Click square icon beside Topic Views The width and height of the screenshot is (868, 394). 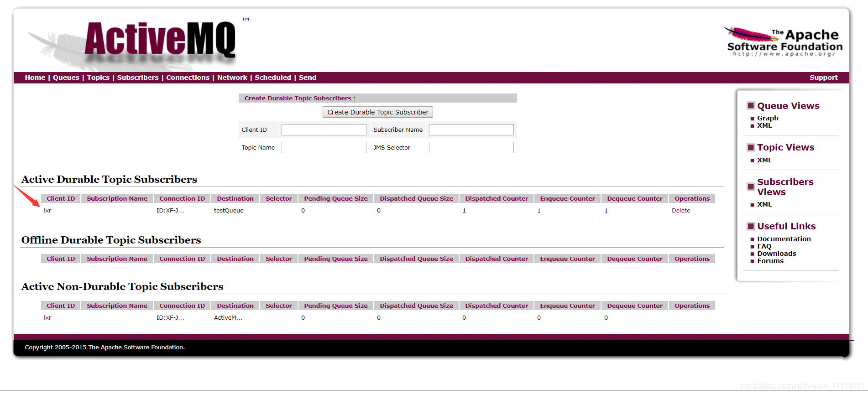(x=751, y=147)
